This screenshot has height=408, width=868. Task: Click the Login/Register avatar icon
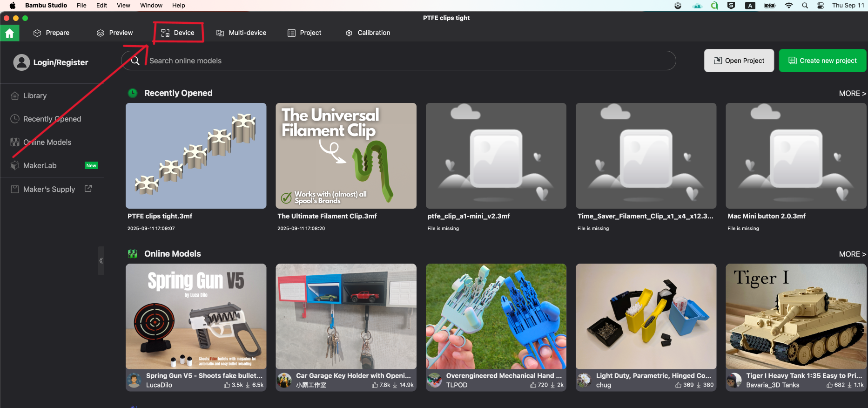21,62
